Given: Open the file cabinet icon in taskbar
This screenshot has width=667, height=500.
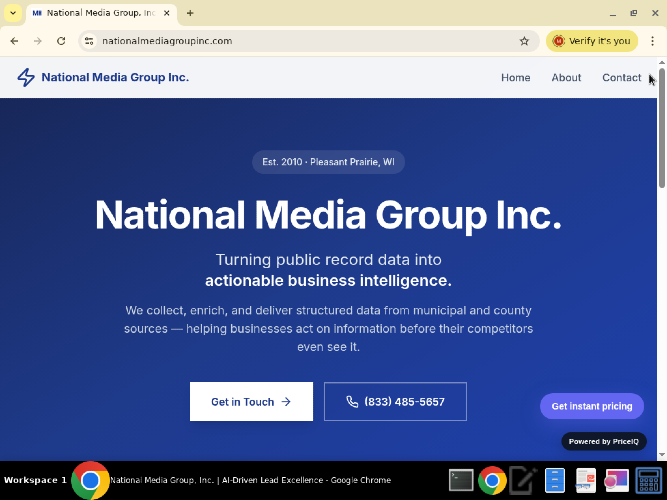Looking at the screenshot, I should 555,480.
